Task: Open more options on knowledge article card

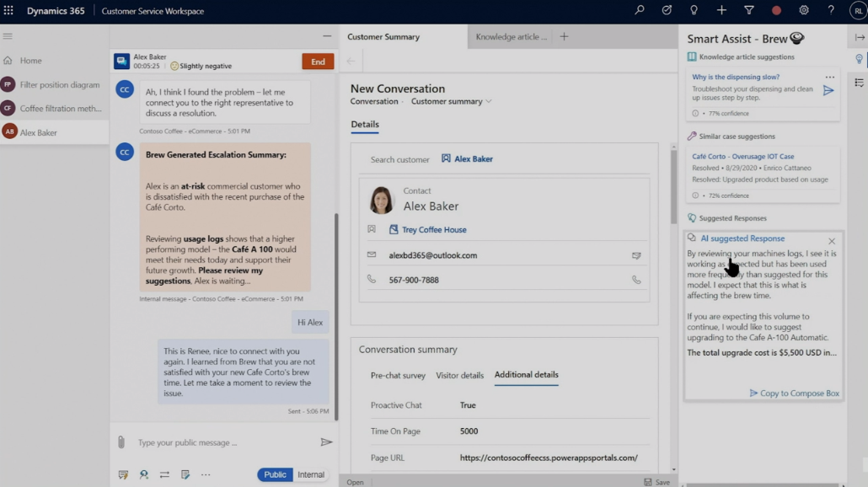Action: [x=830, y=77]
